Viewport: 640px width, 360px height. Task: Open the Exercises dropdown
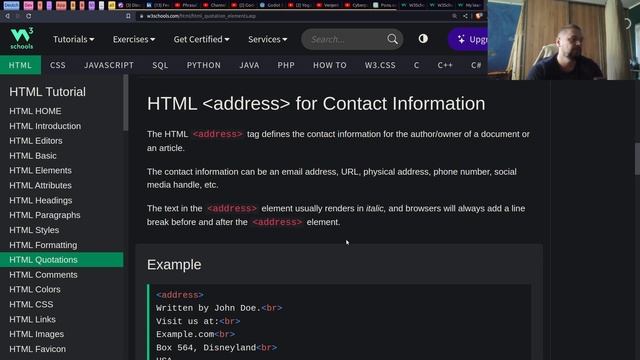pyautogui.click(x=134, y=39)
